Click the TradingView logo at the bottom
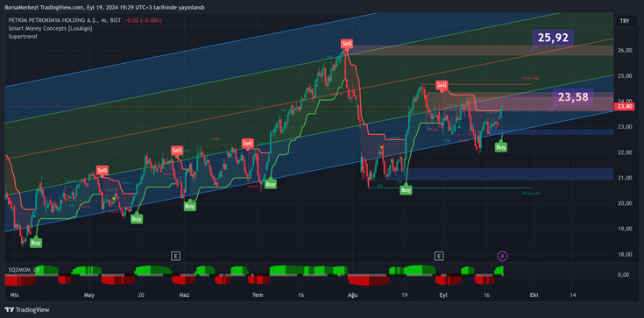Viewport: 644px width, 318px height. click(26, 309)
